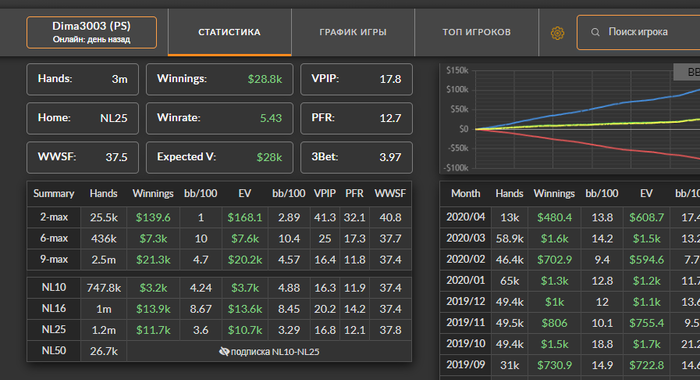The width and height of the screenshot is (700, 380).
Task: Click $480.4 winnings for 2020/04
Action: click(554, 217)
